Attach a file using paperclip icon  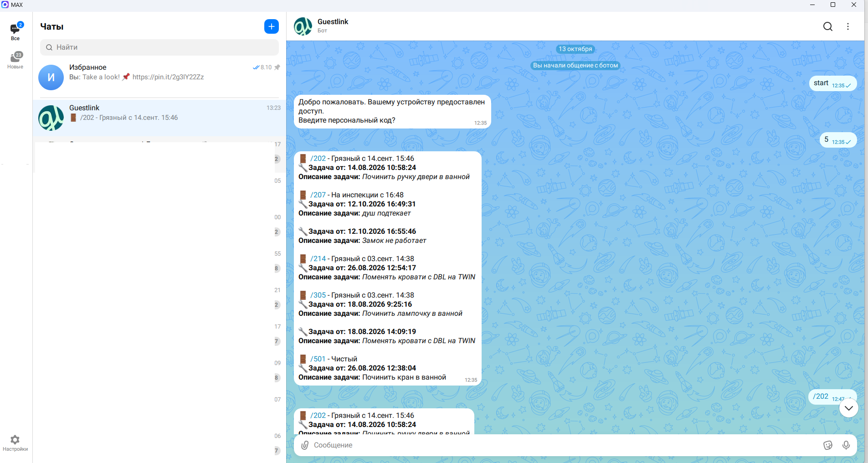(x=305, y=445)
